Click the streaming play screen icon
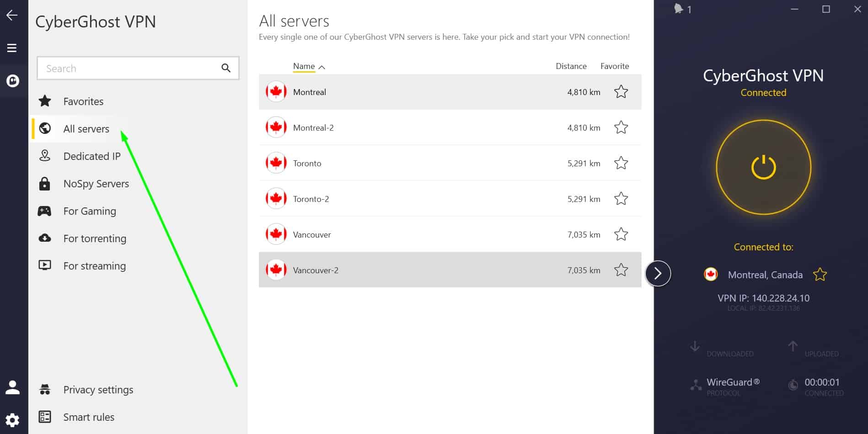 45,265
